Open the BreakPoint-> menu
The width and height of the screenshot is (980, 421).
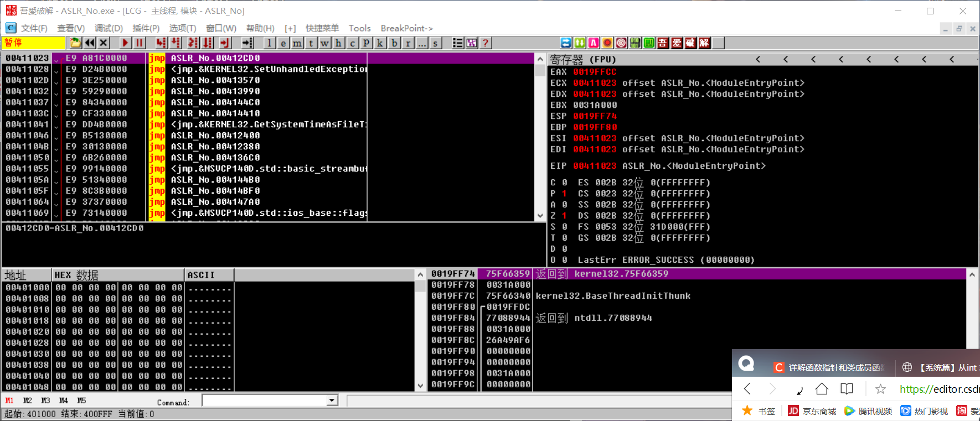[407, 28]
